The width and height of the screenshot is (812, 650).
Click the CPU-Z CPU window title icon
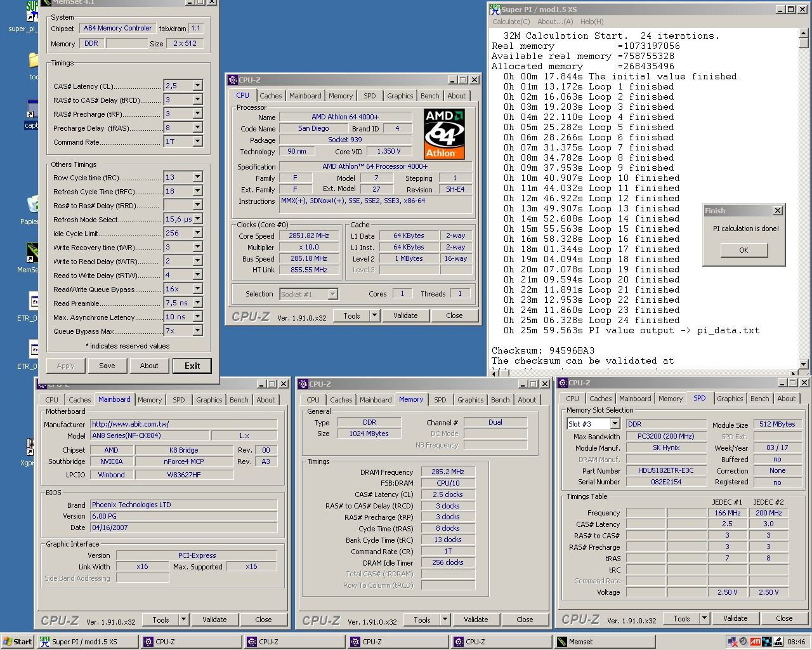tap(232, 80)
